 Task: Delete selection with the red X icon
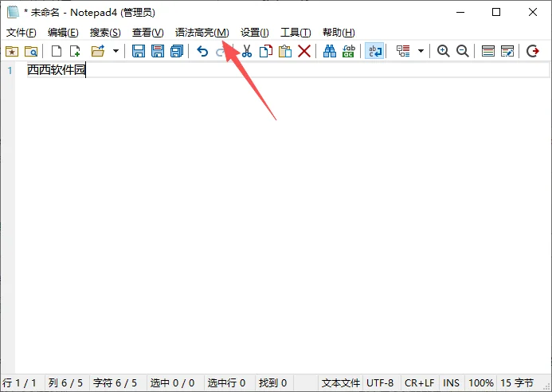coord(304,52)
